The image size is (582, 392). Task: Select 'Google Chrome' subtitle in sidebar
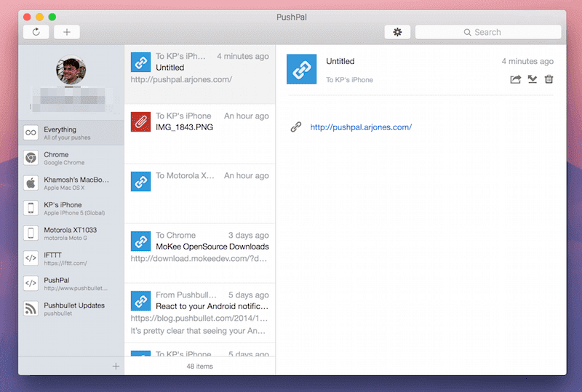[64, 163]
